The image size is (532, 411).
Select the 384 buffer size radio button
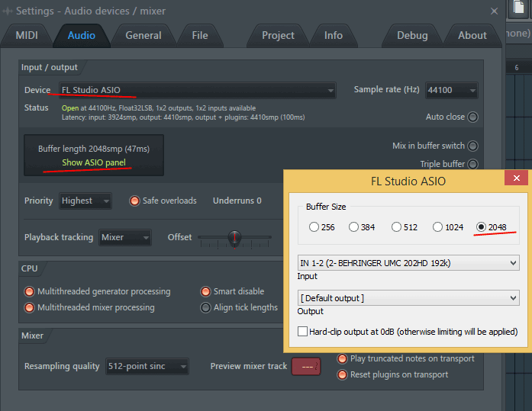(353, 227)
